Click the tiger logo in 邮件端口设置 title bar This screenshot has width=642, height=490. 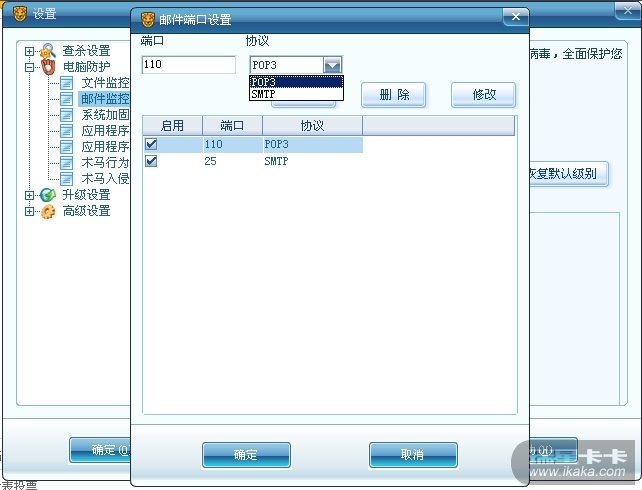click(147, 19)
